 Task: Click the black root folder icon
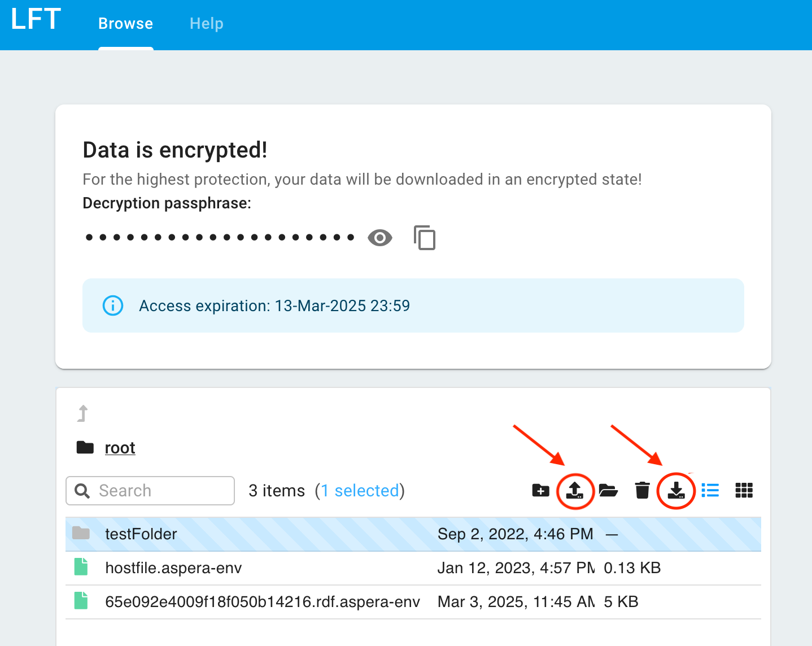click(x=85, y=448)
